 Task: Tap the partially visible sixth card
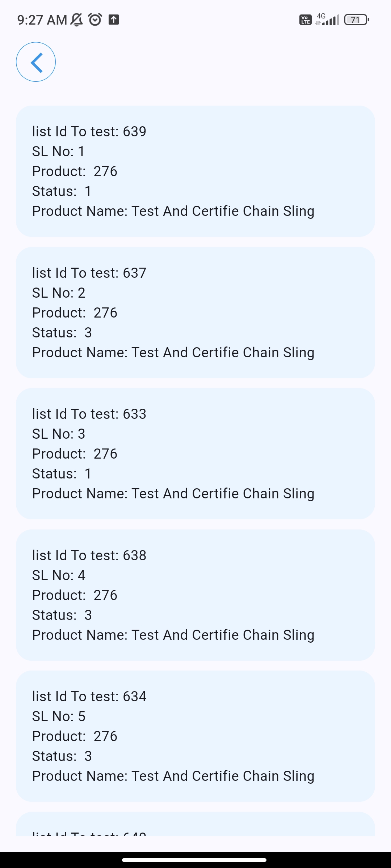(x=195, y=826)
